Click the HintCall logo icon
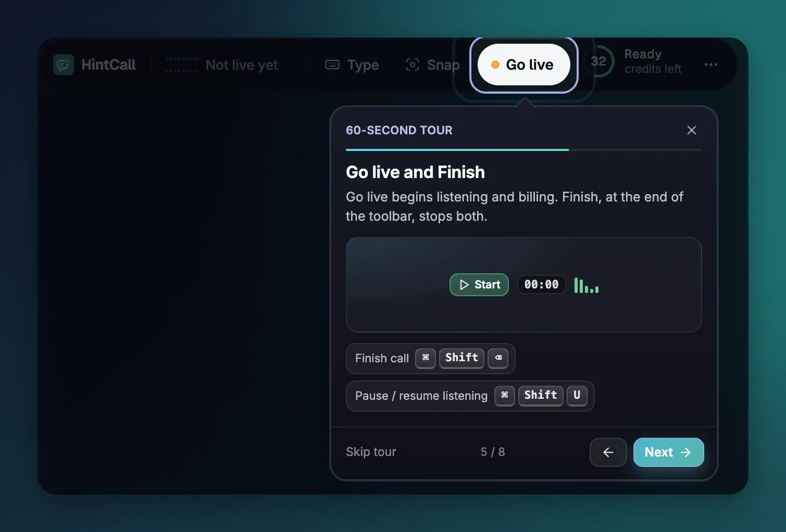Viewport: 786px width, 532px height. [x=64, y=65]
